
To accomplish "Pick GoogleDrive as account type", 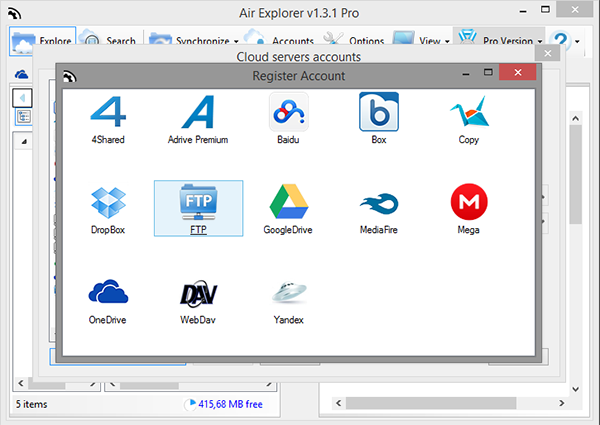I will pos(289,203).
